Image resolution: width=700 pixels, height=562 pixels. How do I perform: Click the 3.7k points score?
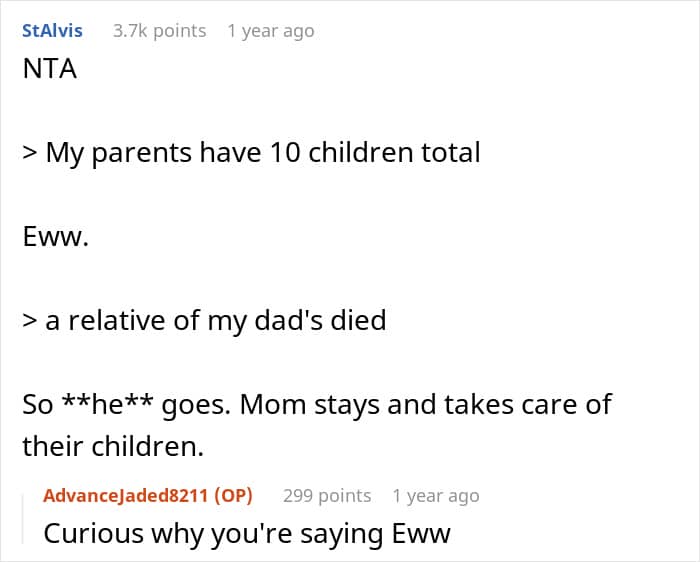click(159, 31)
